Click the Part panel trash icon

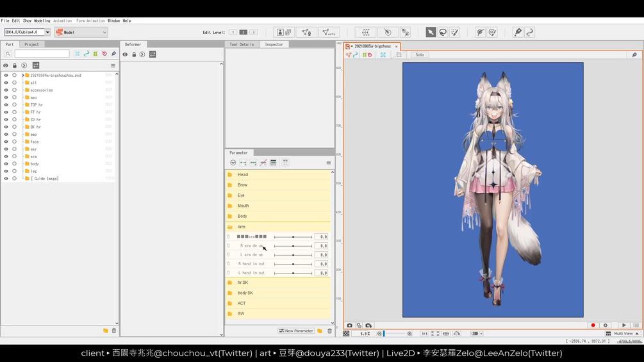114,331
